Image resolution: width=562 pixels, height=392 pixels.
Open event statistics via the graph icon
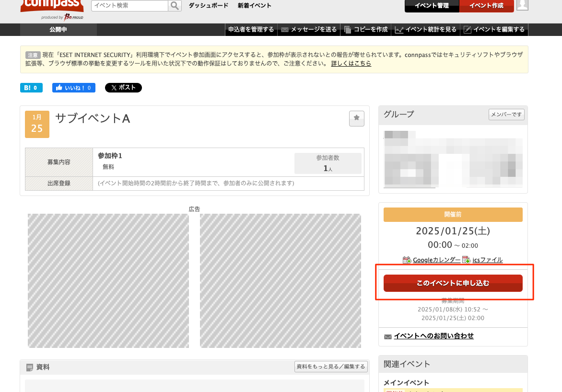click(x=399, y=29)
